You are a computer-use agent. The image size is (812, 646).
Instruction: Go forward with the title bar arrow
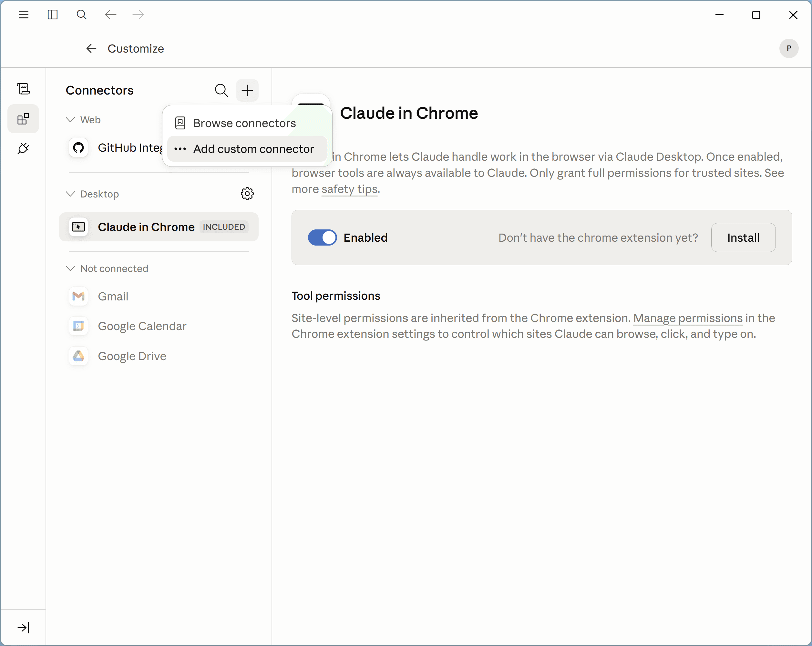point(138,15)
